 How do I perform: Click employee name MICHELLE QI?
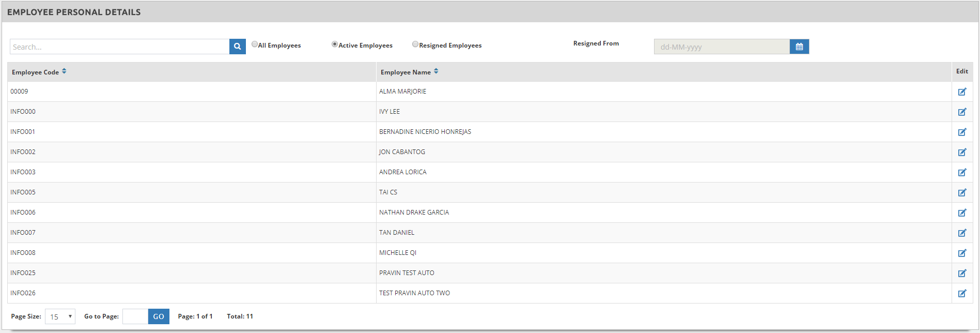(x=397, y=253)
